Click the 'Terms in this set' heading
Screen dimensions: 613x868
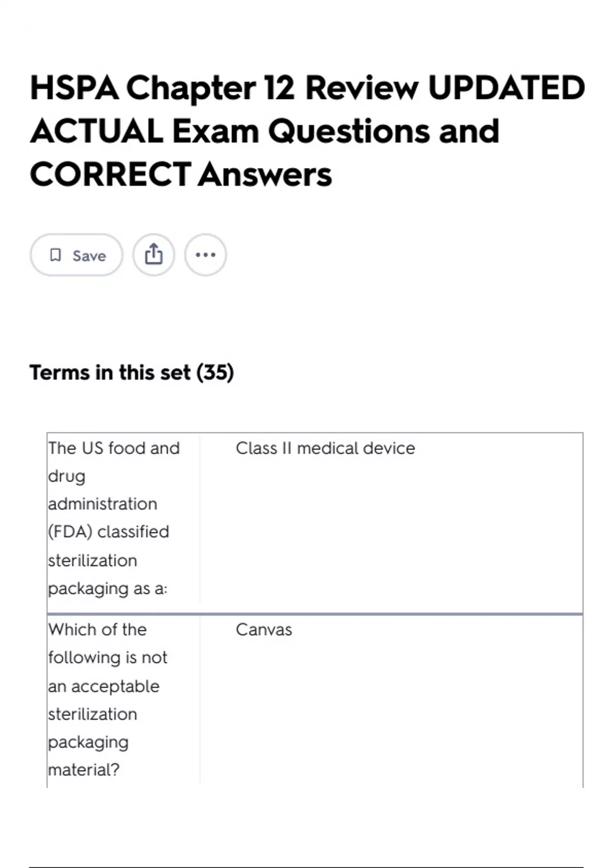pos(110,372)
